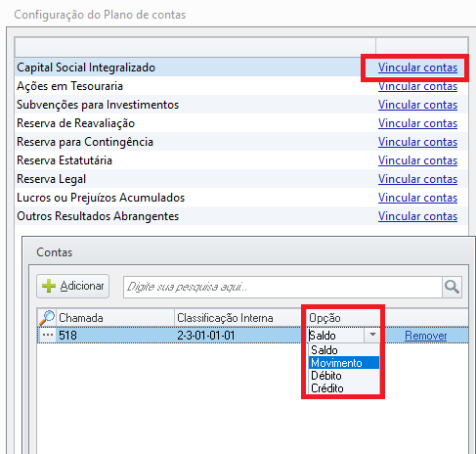Click Vincular contas for Capital Social Integralizado

click(x=417, y=68)
